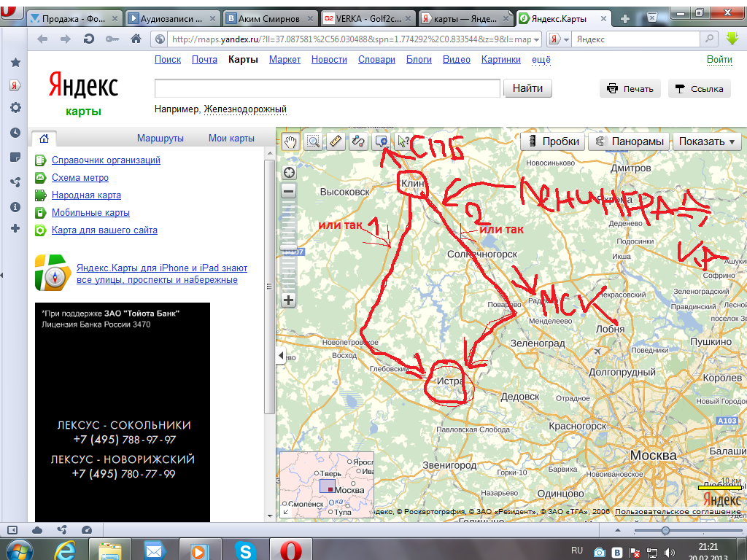Open notes icon in Opera sidebar
This screenshot has height=560, width=747.
click(x=15, y=157)
